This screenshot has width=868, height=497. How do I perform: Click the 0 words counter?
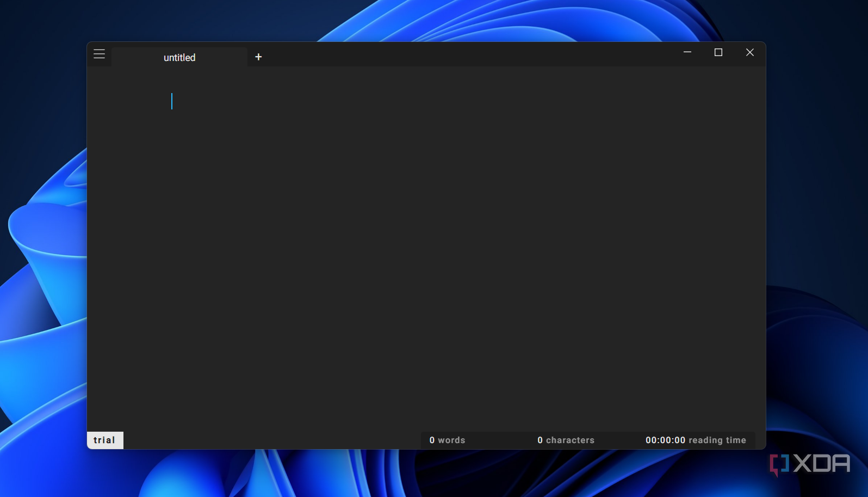tap(448, 440)
